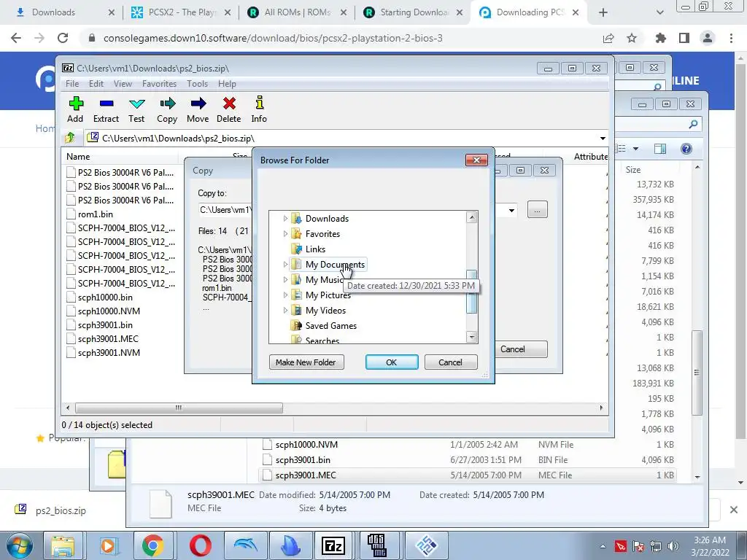
Task: Click Cancel in the Copy dialog
Action: [x=519, y=349]
